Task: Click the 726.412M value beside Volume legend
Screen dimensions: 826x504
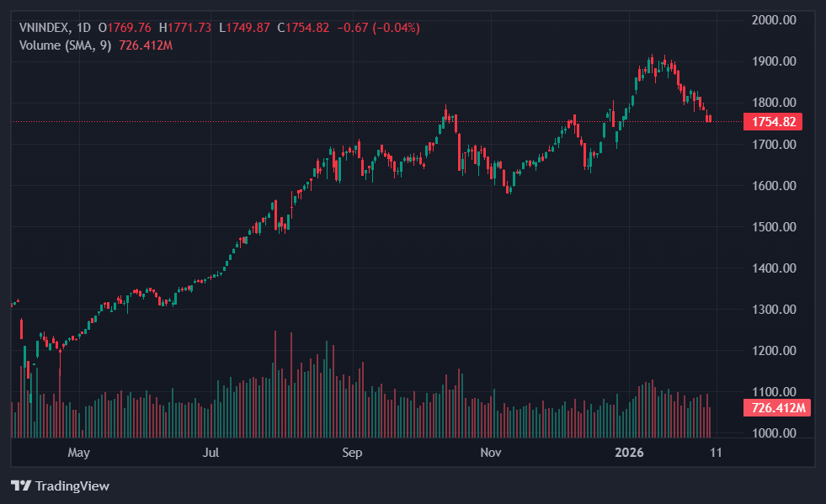Action: (x=145, y=45)
